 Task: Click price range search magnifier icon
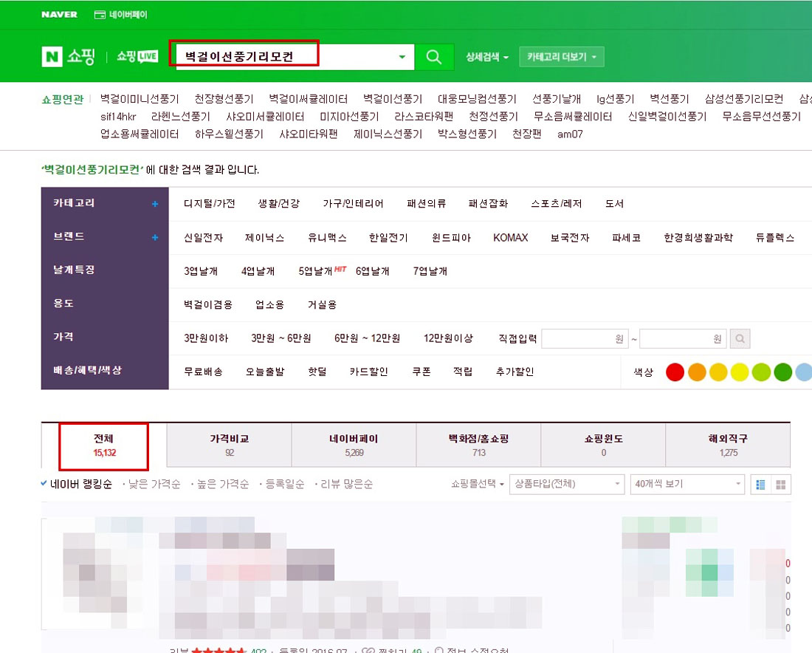coord(740,339)
